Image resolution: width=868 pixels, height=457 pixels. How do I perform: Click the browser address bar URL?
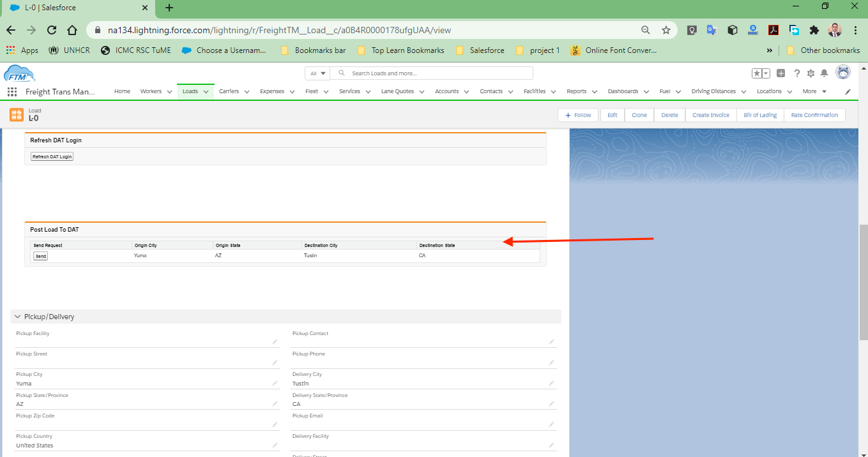[x=280, y=30]
